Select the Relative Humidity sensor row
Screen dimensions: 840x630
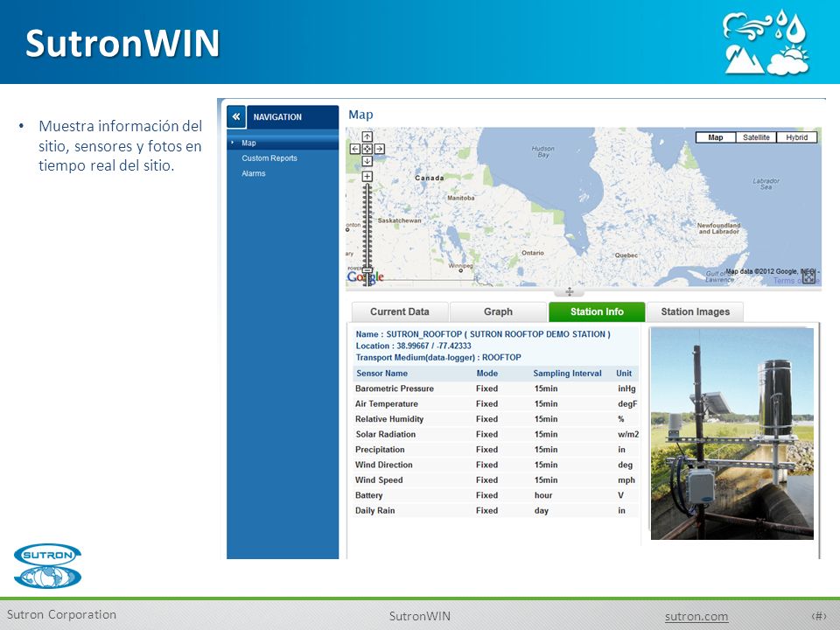(495, 419)
